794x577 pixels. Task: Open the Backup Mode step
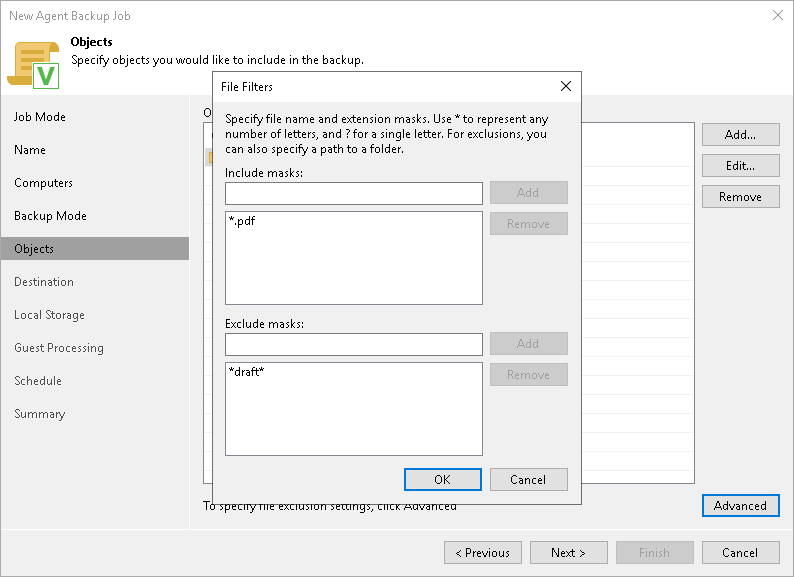click(50, 216)
